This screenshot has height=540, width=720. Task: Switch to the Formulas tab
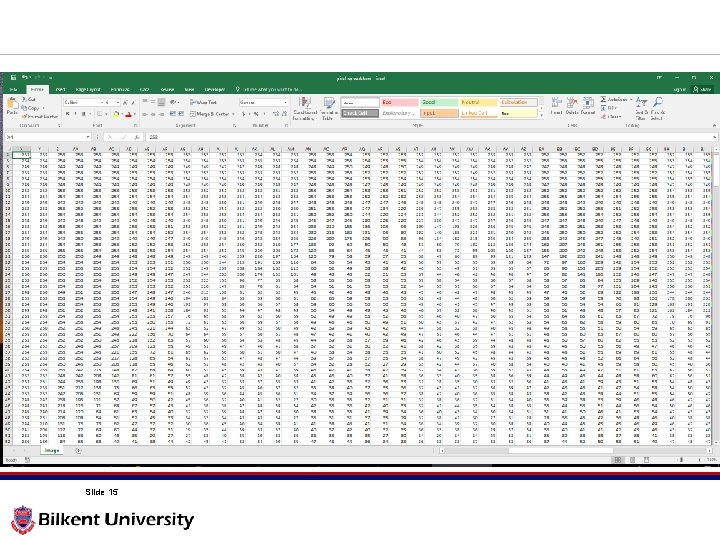point(120,89)
